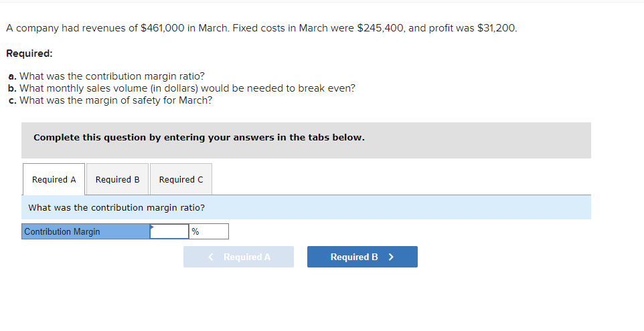Click the $31,200 profit figure
Viewport: 644px width, 331px height.
pyautogui.click(x=497, y=29)
